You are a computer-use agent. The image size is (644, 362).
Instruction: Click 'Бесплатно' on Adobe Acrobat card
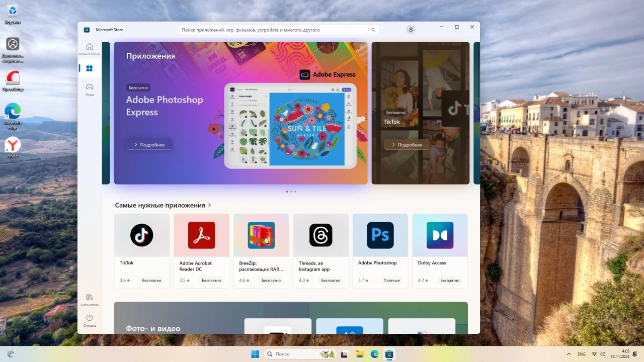click(x=211, y=280)
